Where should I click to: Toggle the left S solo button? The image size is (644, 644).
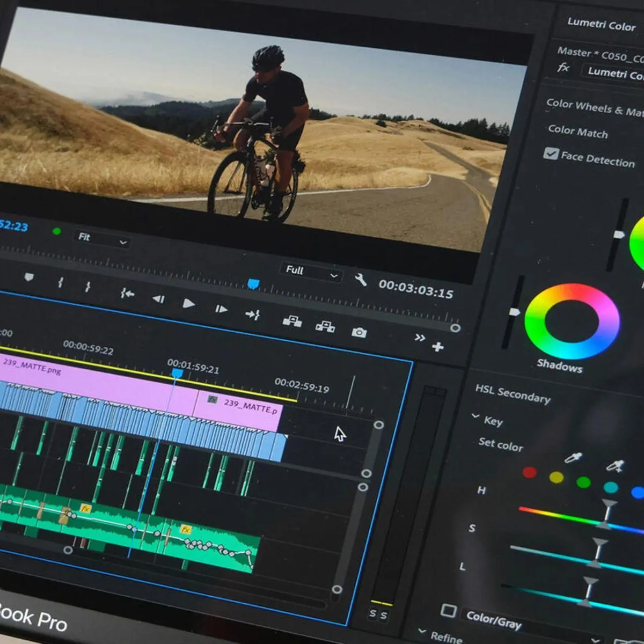click(373, 613)
